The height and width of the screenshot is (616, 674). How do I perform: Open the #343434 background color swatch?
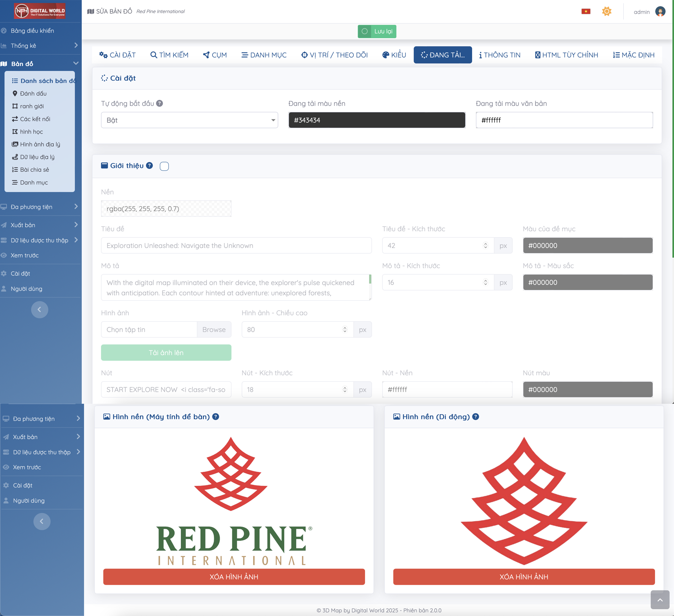377,120
